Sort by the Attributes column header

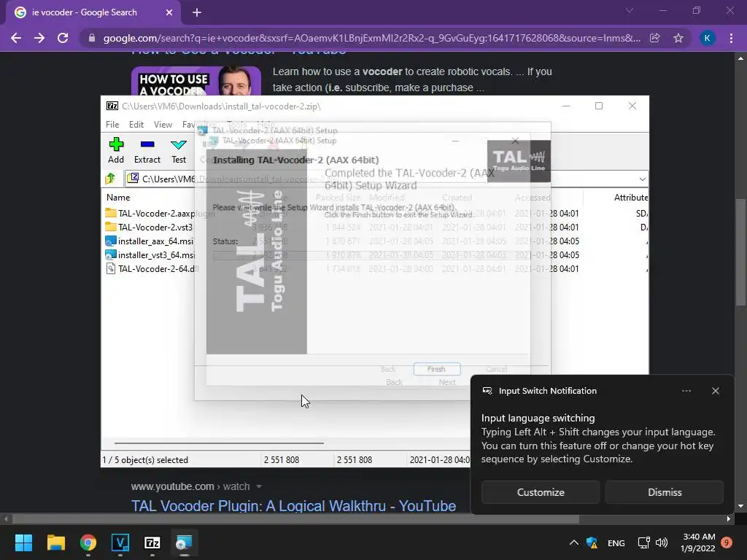[x=631, y=197]
